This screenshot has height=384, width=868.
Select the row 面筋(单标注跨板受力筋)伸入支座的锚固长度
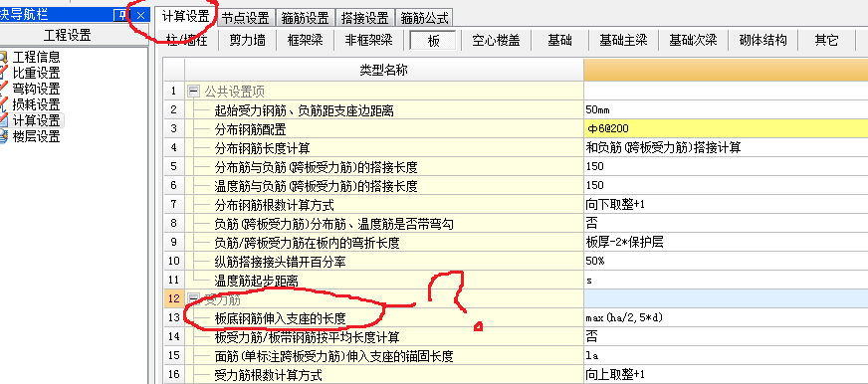pos(384,356)
